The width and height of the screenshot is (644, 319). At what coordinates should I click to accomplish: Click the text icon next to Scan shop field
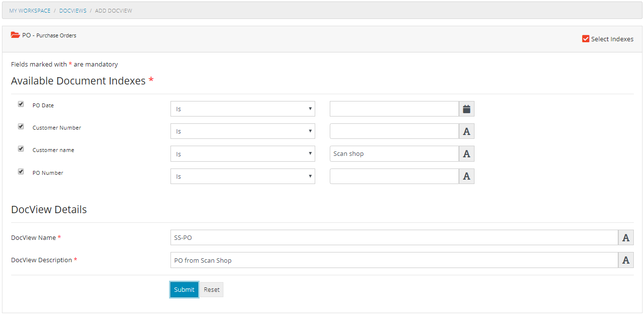tap(466, 154)
